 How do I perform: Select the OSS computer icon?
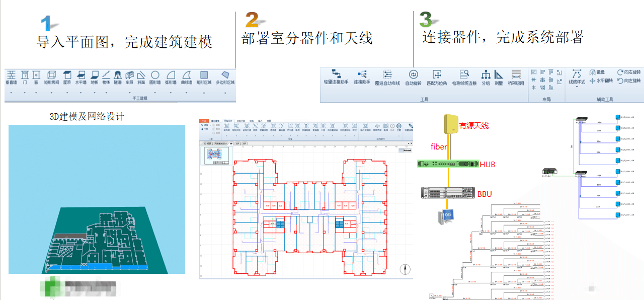pyautogui.click(x=446, y=216)
